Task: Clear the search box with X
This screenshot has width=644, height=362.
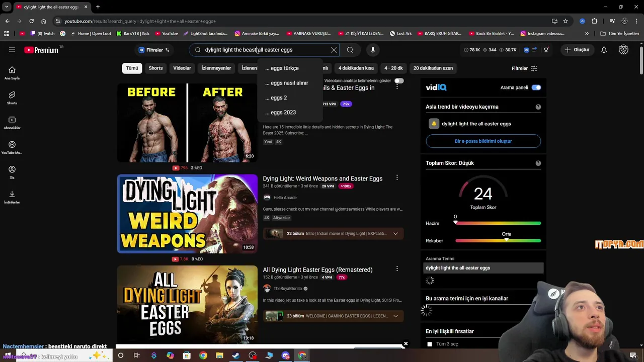Action: pos(334,50)
